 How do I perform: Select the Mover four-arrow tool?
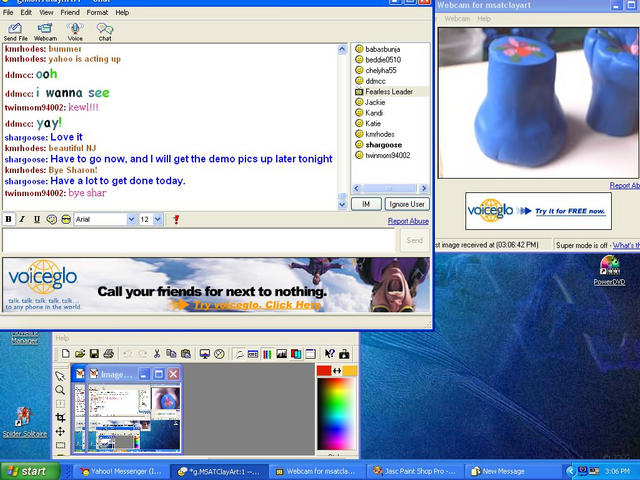click(60, 431)
